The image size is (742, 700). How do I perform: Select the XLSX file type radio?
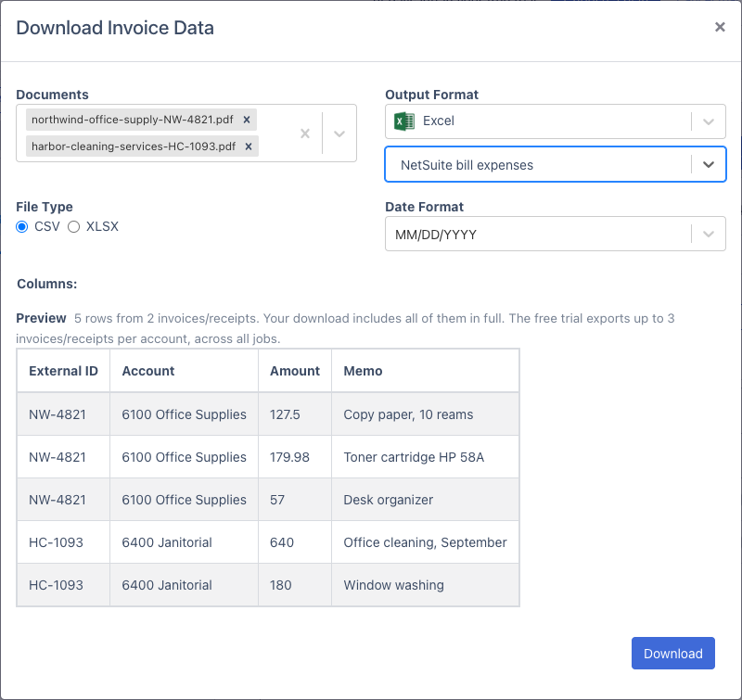(x=74, y=227)
